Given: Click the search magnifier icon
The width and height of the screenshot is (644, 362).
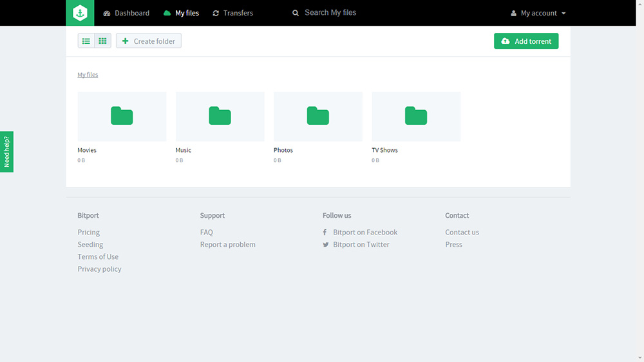Looking at the screenshot, I should 296,13.
